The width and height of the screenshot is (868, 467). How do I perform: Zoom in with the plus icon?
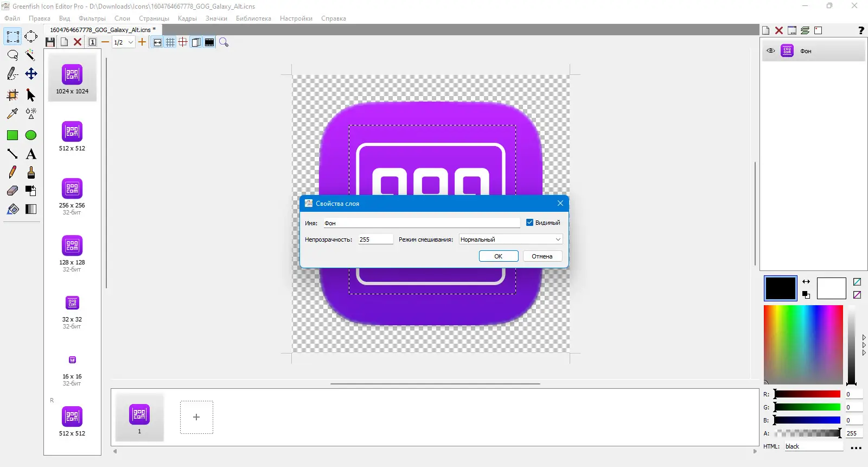142,42
